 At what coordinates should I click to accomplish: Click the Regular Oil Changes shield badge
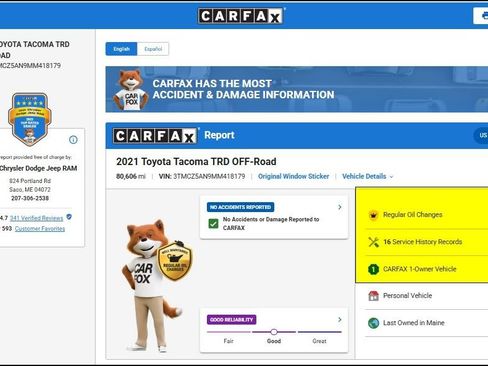pos(175,260)
